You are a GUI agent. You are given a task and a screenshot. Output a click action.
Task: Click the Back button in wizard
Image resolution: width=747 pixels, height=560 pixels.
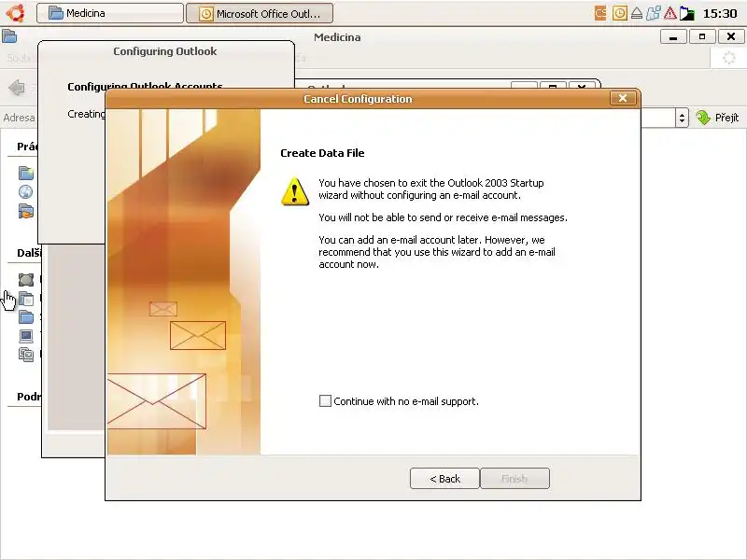pos(444,479)
